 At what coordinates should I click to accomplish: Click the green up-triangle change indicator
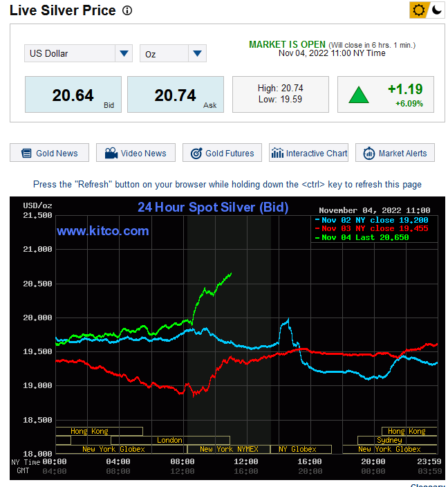pos(359,95)
